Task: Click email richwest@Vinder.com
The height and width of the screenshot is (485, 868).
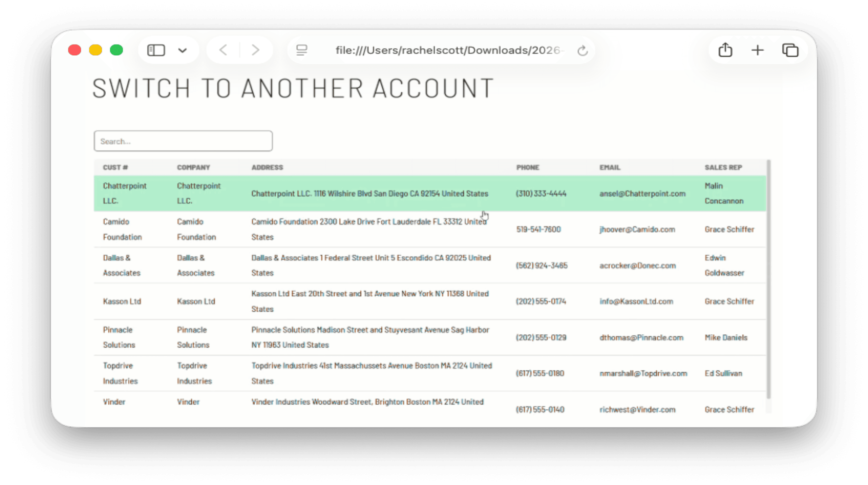Action: (x=637, y=409)
